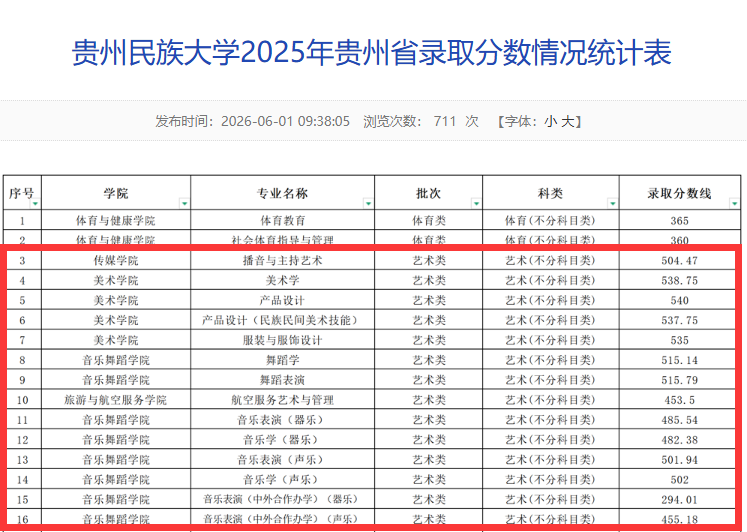This screenshot has height=532, width=747.
Task: Open the 批次 column filter arrow
Action: (x=476, y=204)
